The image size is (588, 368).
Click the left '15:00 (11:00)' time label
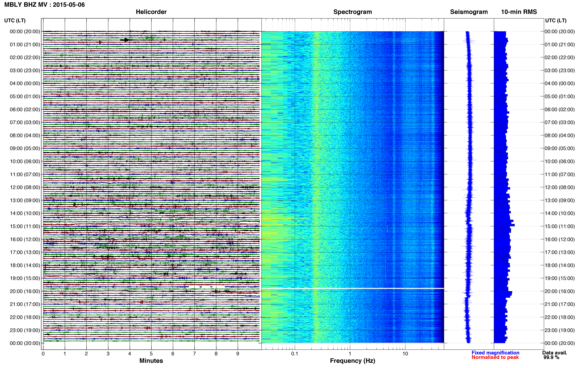coord(25,226)
